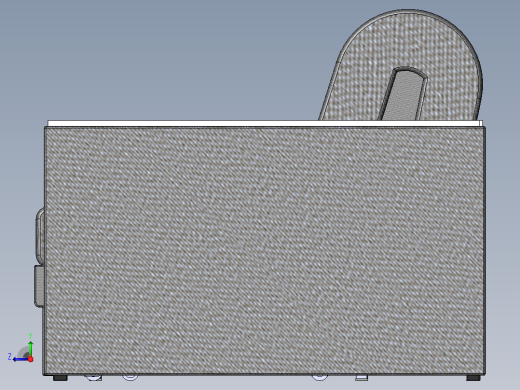The height and width of the screenshot is (390, 520).
Task: Click the red origin dot of the triad
Action: [31, 359]
